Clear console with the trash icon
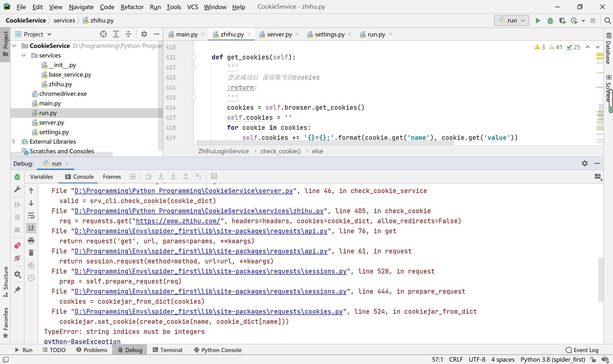613x364 pixels. [31, 253]
